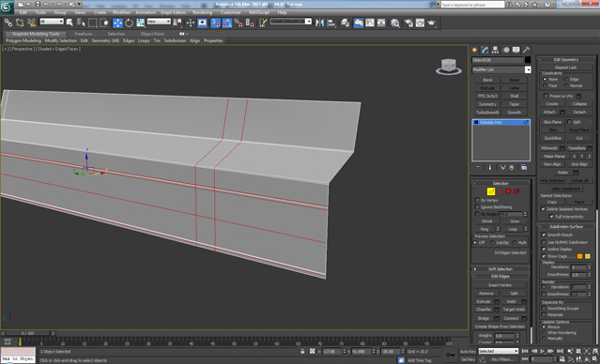Select the Face constraint radio button
The width and height of the screenshot is (600, 364).
pyautogui.click(x=545, y=85)
